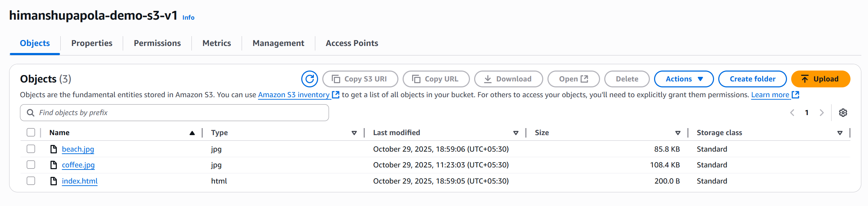Switch to the Permissions tab
868x206 pixels.
157,43
